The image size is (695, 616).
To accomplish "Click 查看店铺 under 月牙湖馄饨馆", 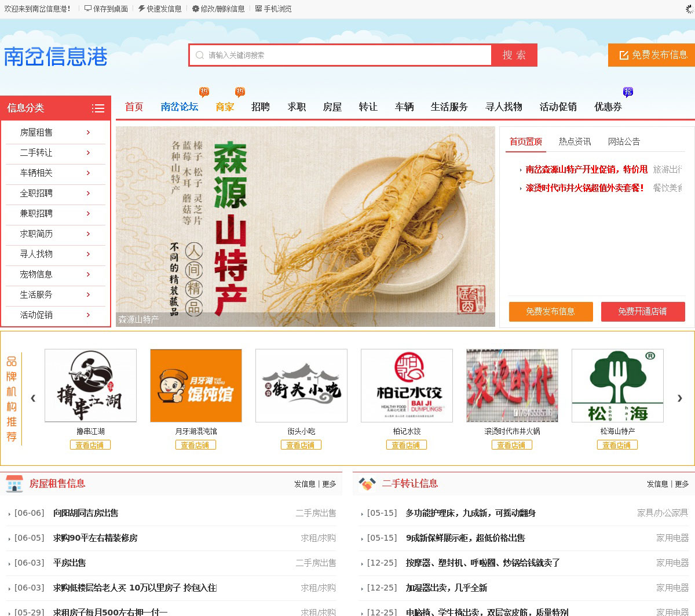I will [x=195, y=445].
